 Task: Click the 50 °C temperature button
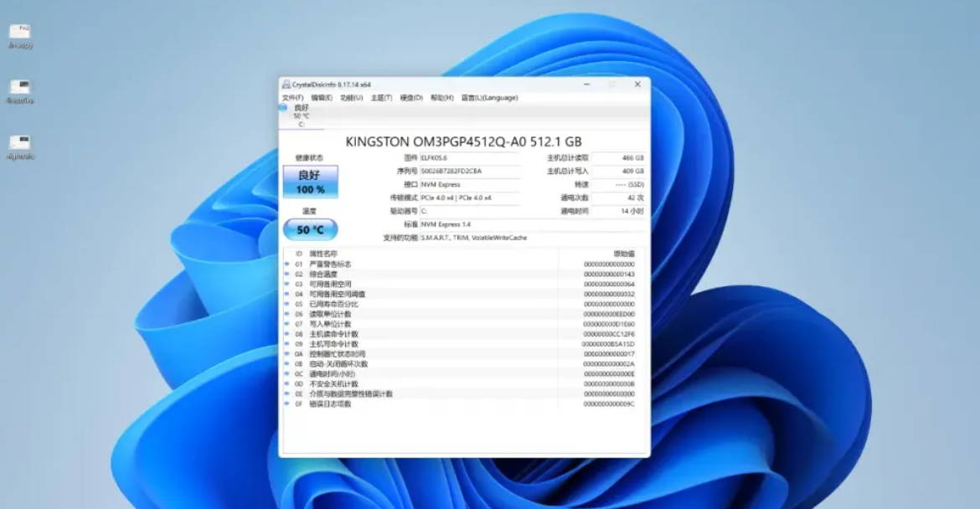[311, 230]
